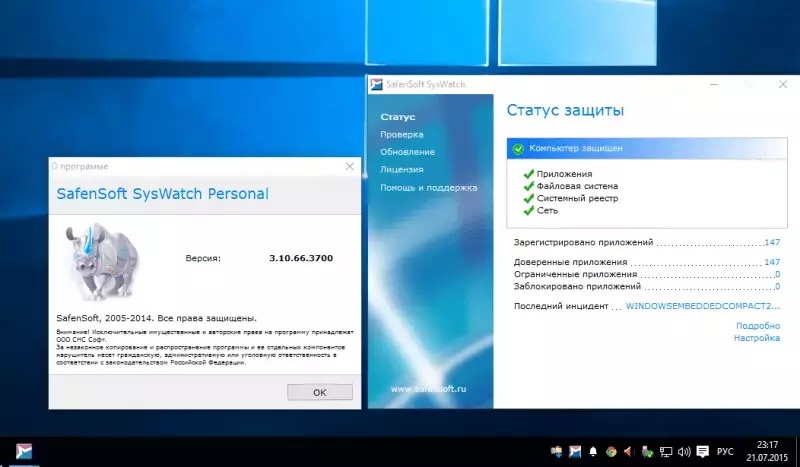The width and height of the screenshot is (800, 467).
Task: Click the Статус защиты heading
Action: coord(565,110)
